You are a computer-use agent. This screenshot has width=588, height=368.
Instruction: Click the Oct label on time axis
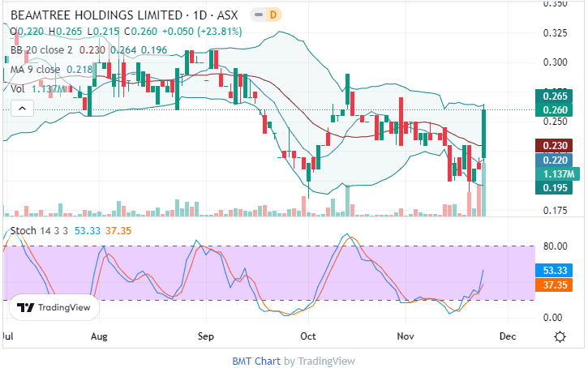[x=308, y=335]
